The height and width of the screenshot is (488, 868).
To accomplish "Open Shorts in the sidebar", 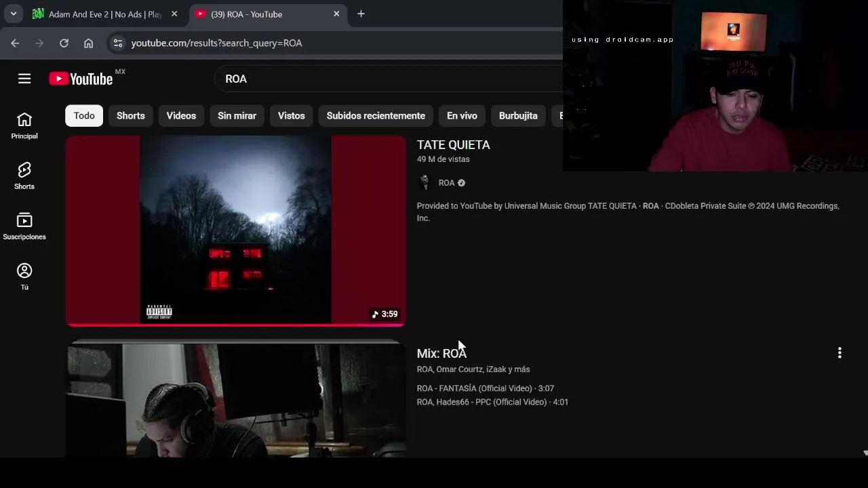I will click(24, 176).
